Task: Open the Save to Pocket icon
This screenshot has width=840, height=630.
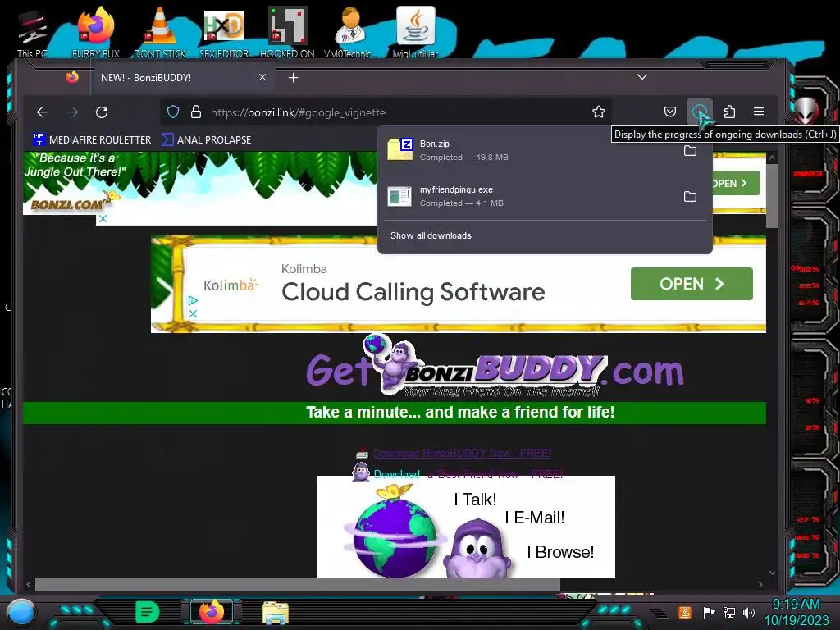Action: pos(669,112)
